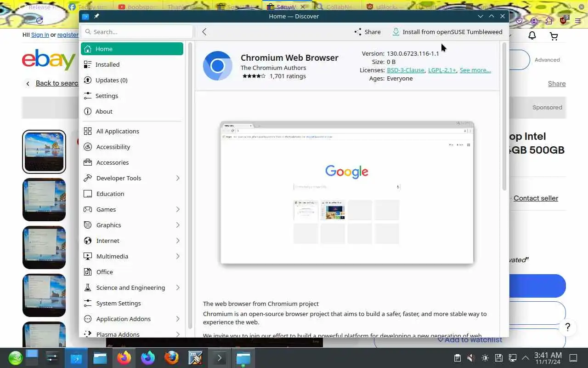Click Discover app icon in title bar
588x368 pixels.
click(x=85, y=16)
